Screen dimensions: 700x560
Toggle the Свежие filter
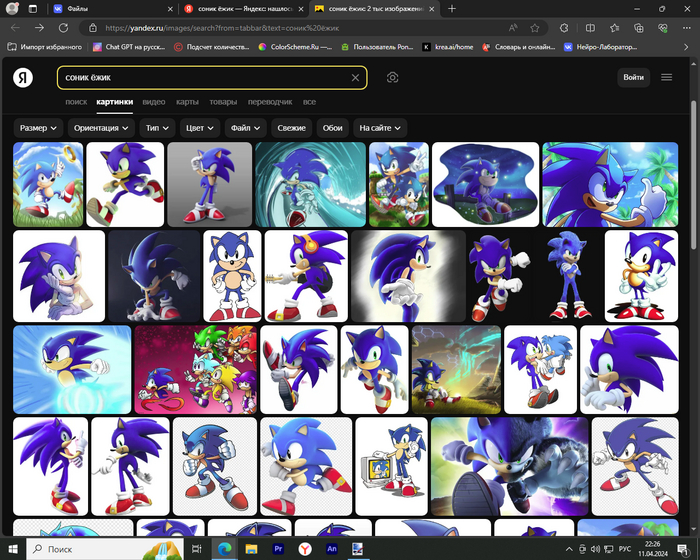[291, 128]
